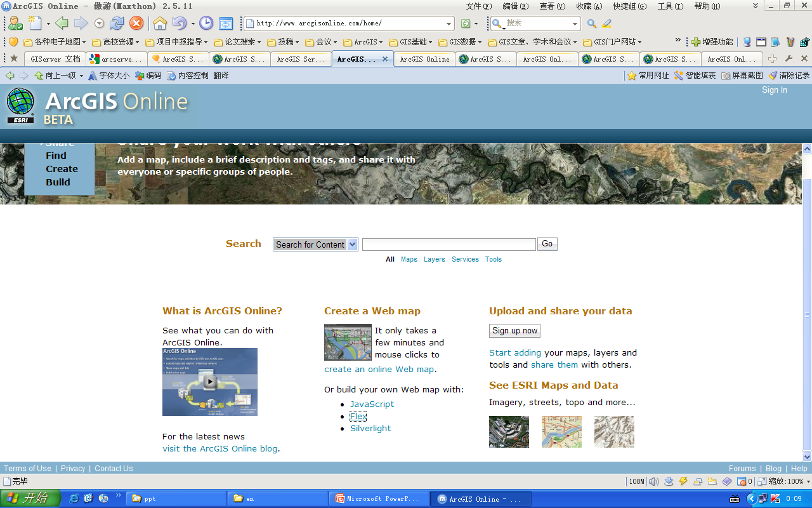The width and height of the screenshot is (812, 508).
Task: Switch to the ppt folder taskbar button
Action: [176, 498]
